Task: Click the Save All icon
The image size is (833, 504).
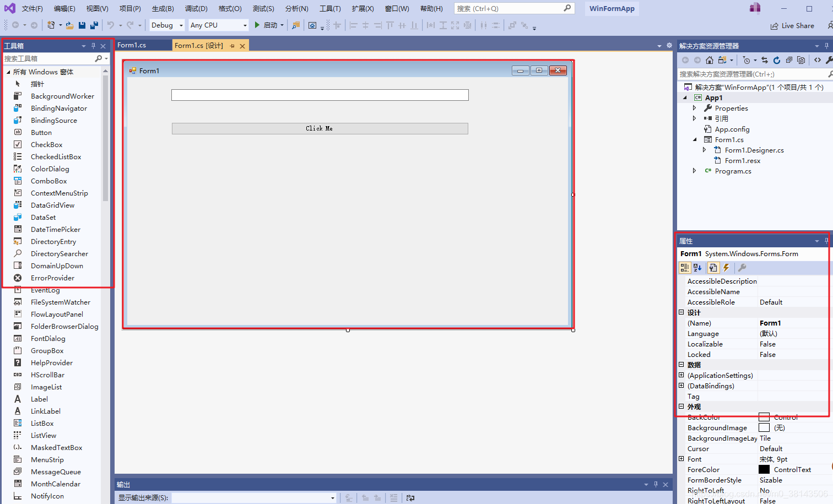Action: (94, 25)
